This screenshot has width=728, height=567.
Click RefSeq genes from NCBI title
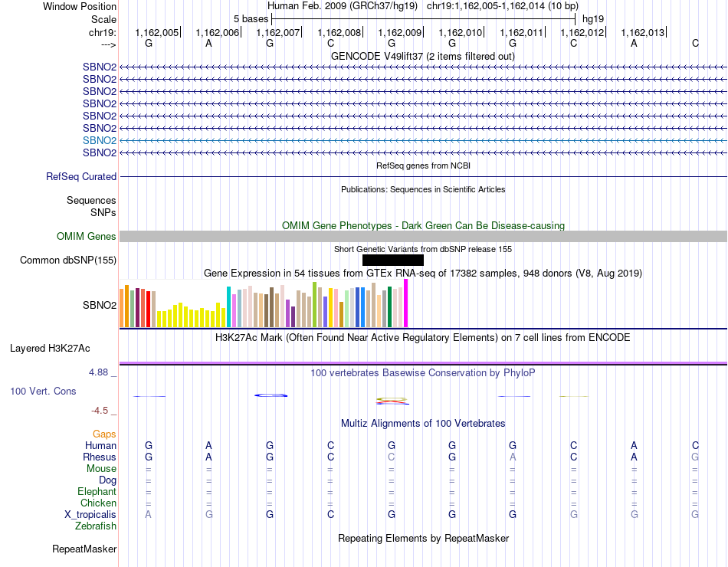(424, 166)
